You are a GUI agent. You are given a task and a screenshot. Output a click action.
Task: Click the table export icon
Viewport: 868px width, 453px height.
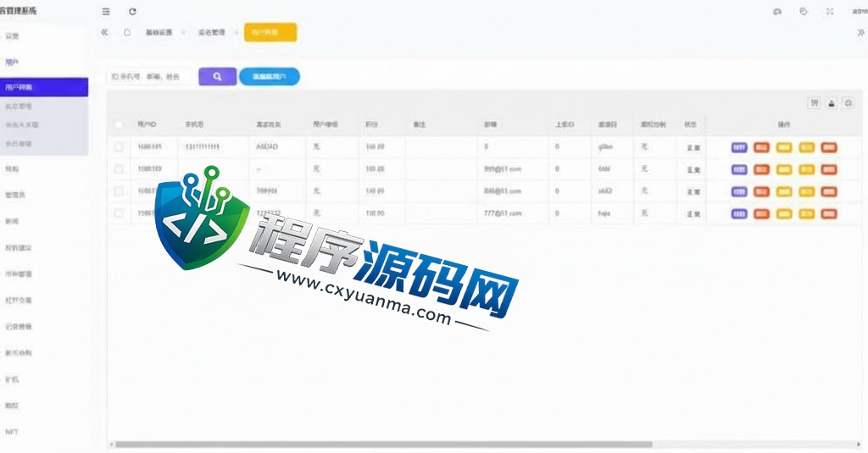point(832,103)
